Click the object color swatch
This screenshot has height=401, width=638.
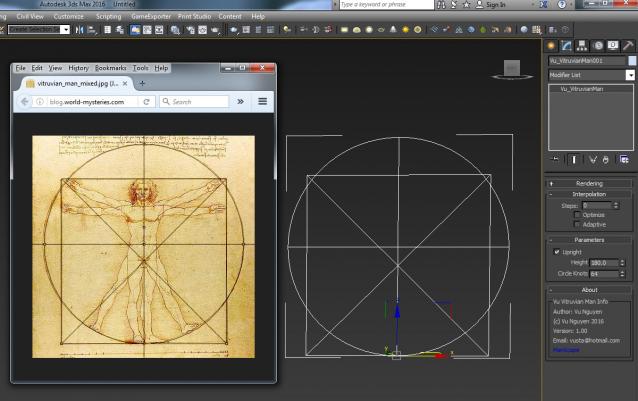632,61
